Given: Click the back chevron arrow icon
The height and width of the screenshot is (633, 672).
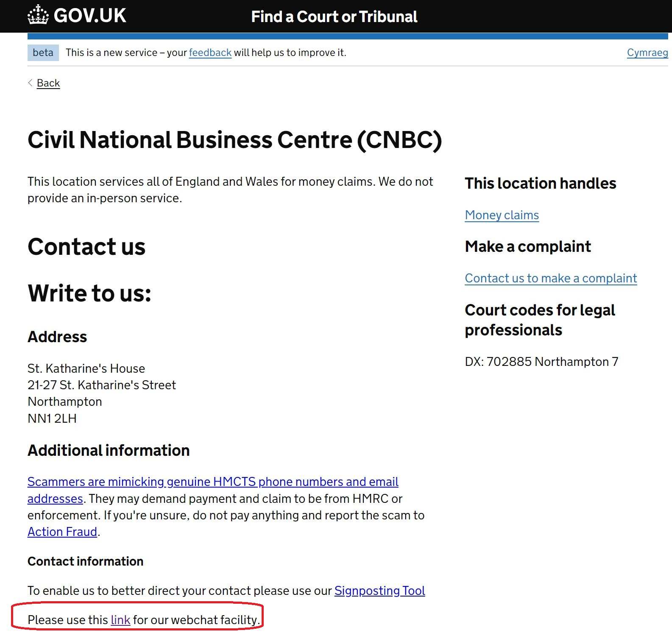Looking at the screenshot, I should (30, 83).
